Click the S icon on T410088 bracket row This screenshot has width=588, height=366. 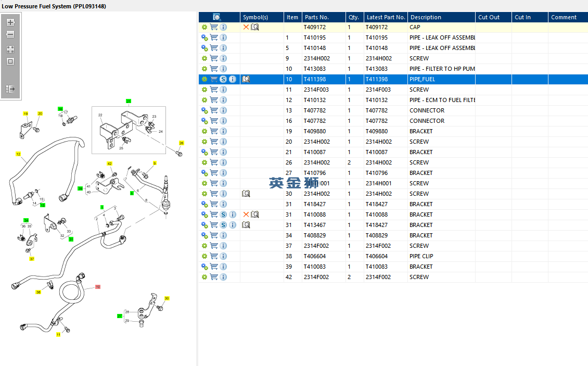pyautogui.click(x=223, y=214)
